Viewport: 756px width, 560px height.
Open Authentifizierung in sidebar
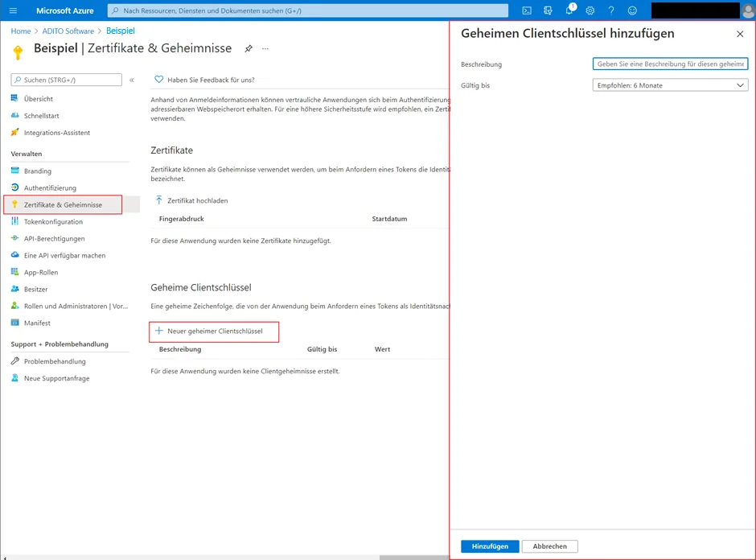pyautogui.click(x=50, y=188)
